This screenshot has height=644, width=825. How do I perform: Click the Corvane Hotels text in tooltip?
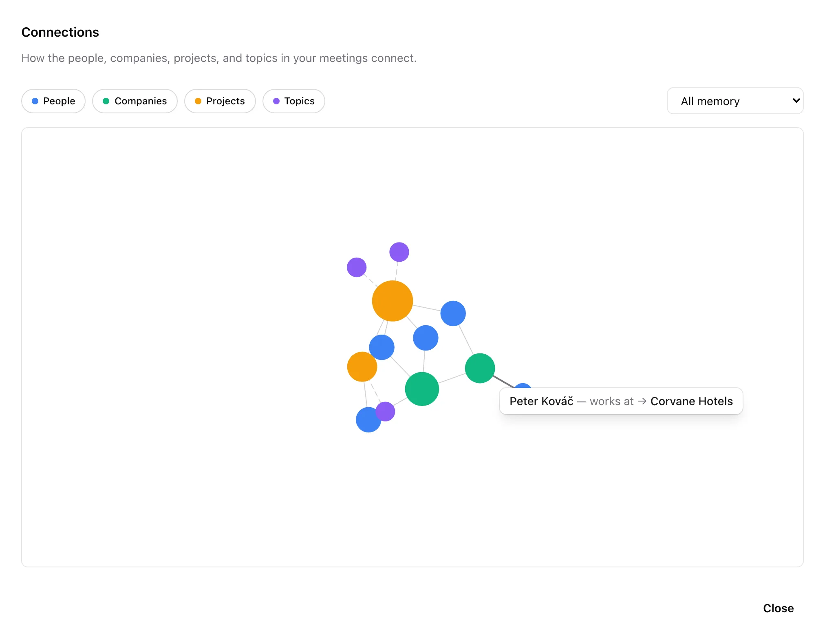click(691, 401)
